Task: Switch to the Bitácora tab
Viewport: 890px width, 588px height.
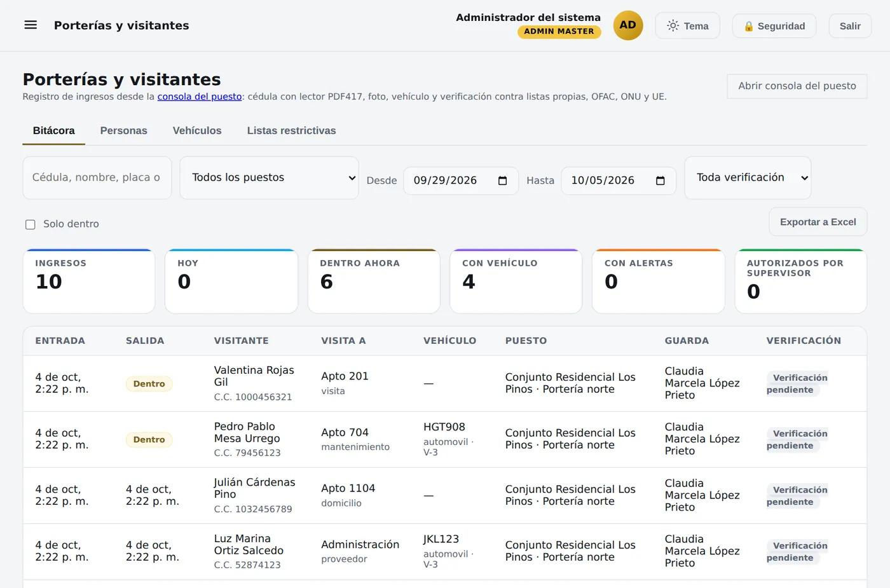Action: (x=53, y=130)
